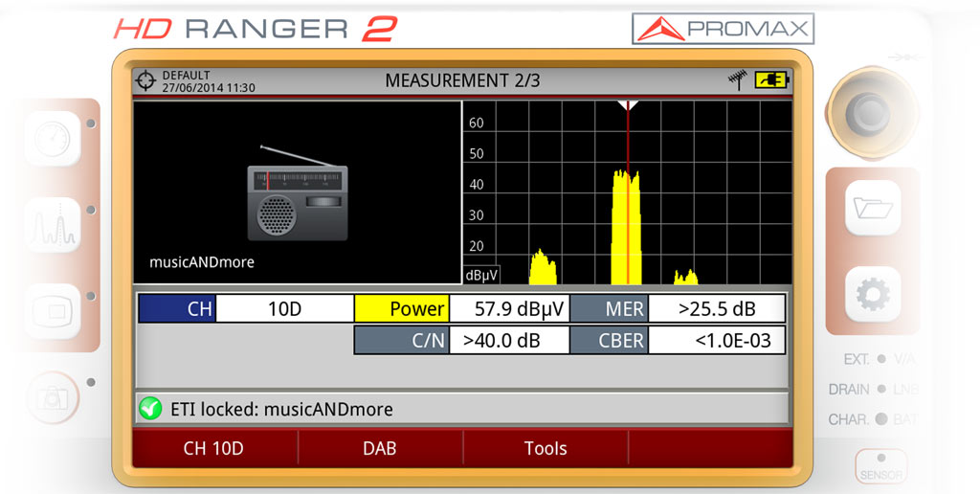Image resolution: width=980 pixels, height=494 pixels.
Task: Select the C/N label
Action: [401, 341]
